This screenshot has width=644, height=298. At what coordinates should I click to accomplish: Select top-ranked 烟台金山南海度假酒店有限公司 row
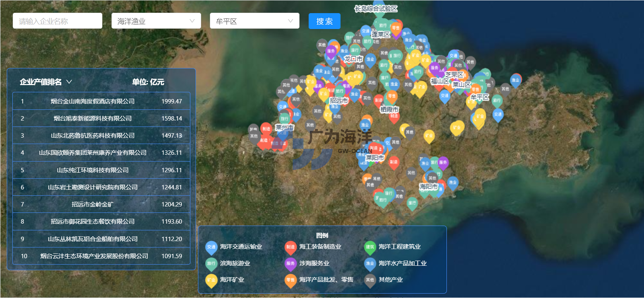point(101,101)
